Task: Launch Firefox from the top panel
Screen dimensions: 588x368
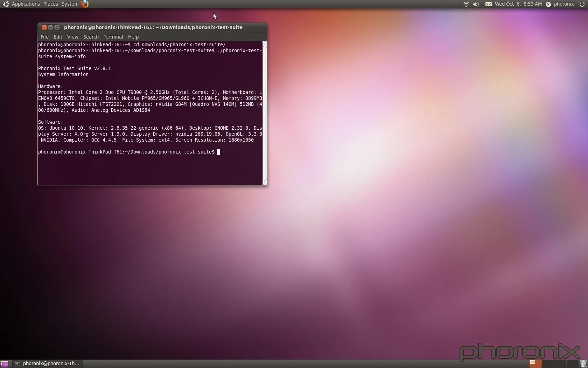Action: click(x=85, y=4)
